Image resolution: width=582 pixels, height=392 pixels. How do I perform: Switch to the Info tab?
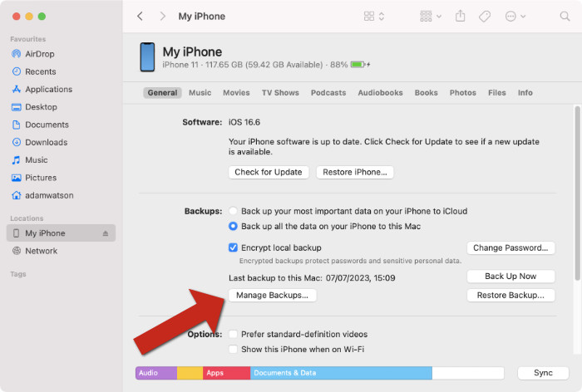[525, 93]
